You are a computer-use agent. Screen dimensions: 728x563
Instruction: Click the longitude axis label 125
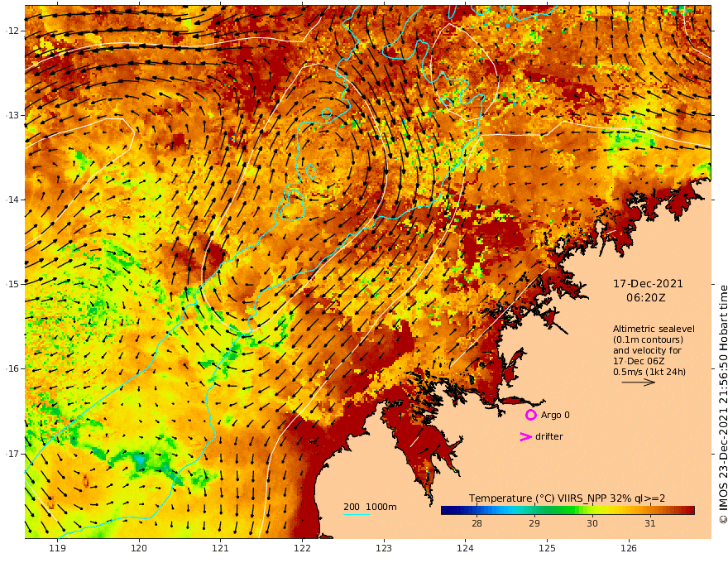tap(548, 549)
